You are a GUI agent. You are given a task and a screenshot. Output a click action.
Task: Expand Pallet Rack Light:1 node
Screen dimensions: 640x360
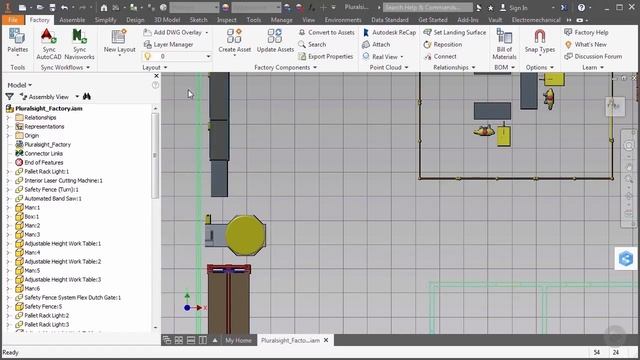tap(8, 171)
